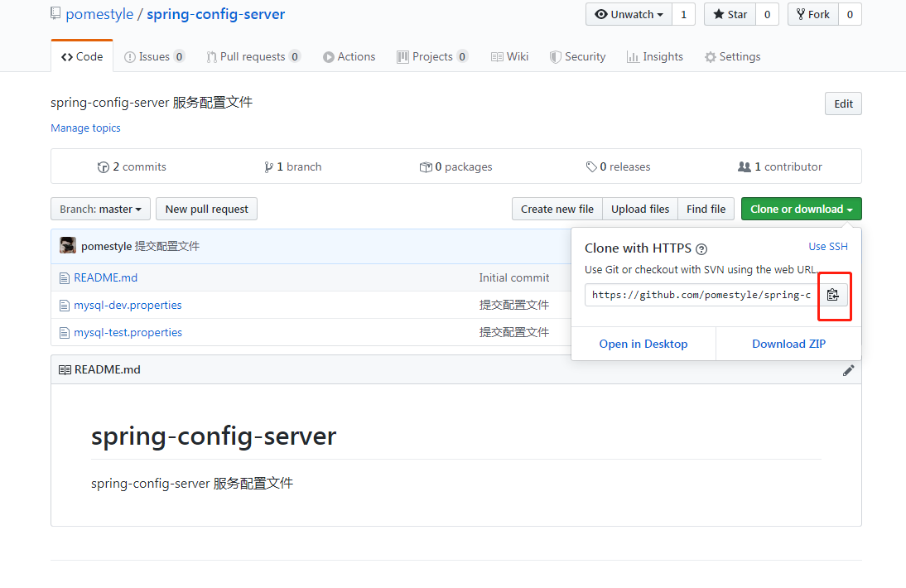
Task: Open mysql-dev.properties file
Action: pyautogui.click(x=128, y=305)
